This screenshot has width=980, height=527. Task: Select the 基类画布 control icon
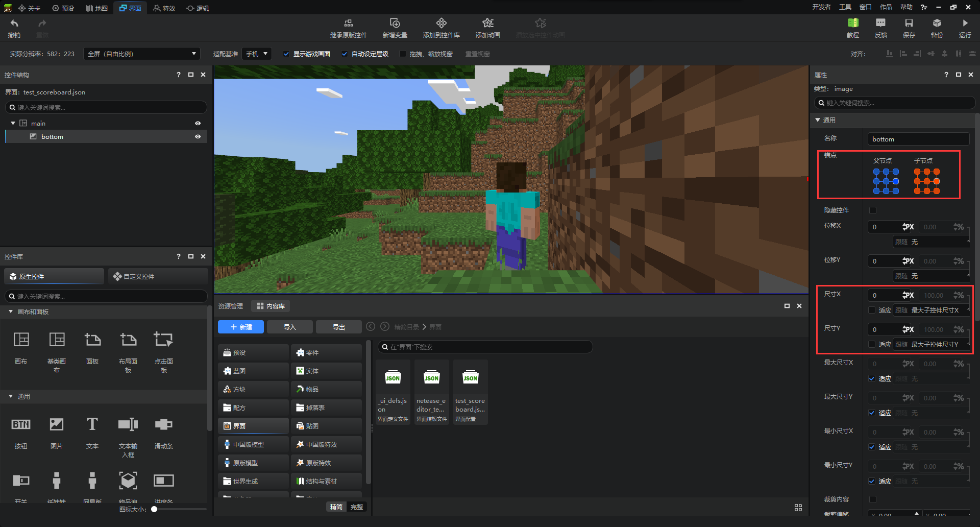[x=57, y=340]
